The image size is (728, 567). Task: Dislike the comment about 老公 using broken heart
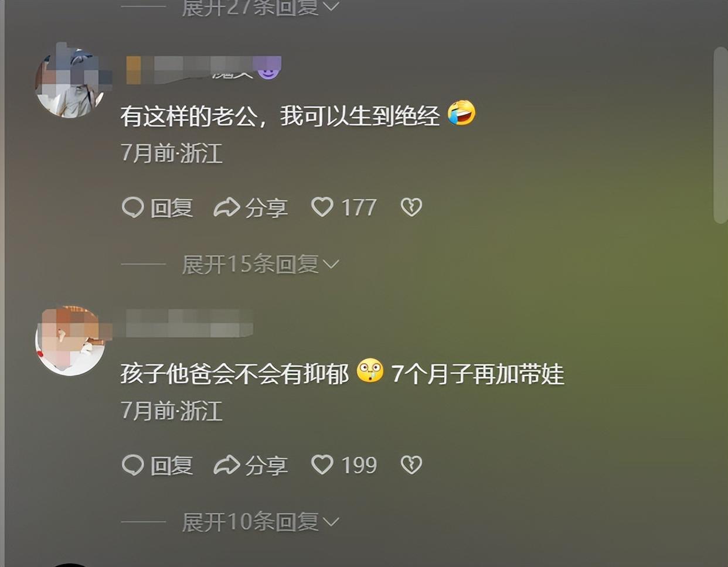click(x=411, y=207)
